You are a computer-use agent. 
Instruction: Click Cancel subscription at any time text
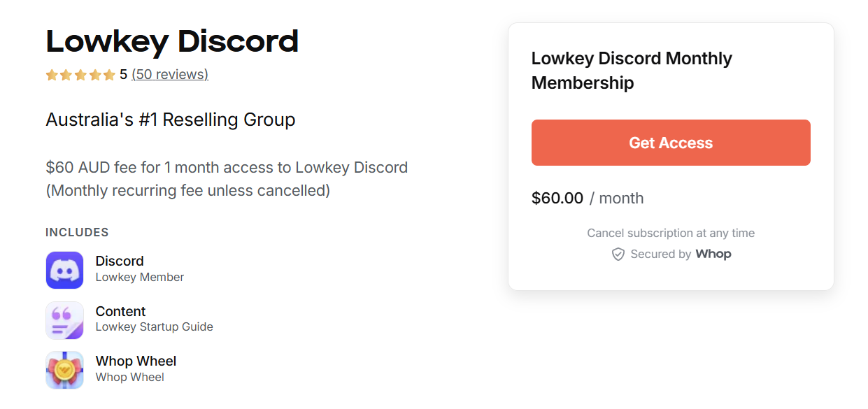point(671,233)
